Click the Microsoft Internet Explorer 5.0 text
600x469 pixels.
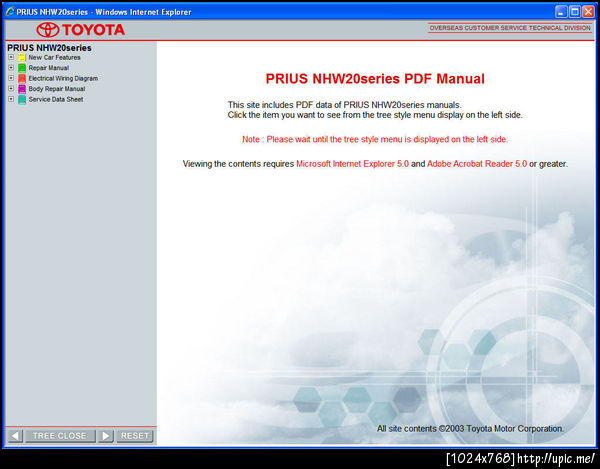[x=352, y=164]
